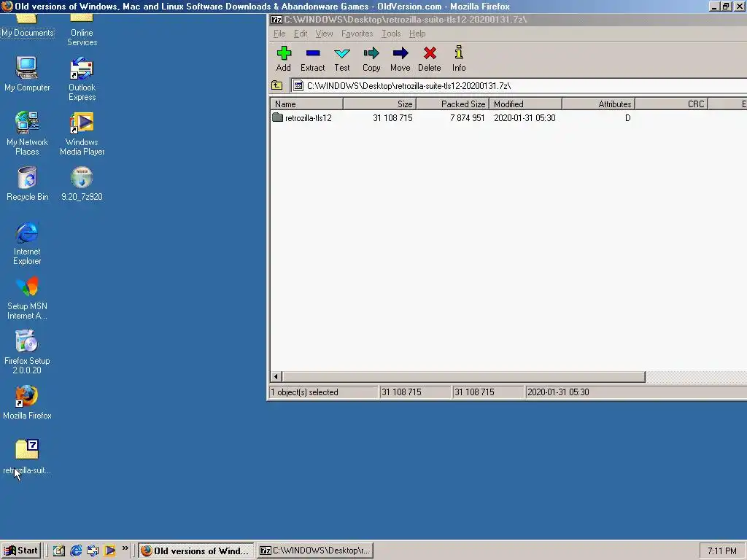Open the View menu in 7-Zip
The height and width of the screenshot is (560, 747).
[324, 34]
